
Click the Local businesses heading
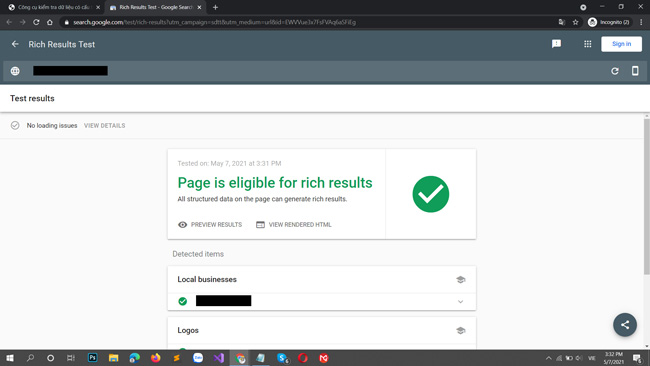point(207,279)
